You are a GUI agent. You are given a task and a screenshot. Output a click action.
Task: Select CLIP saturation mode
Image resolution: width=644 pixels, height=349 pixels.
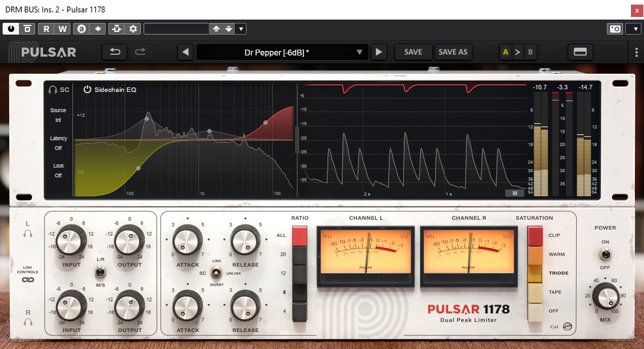[535, 235]
